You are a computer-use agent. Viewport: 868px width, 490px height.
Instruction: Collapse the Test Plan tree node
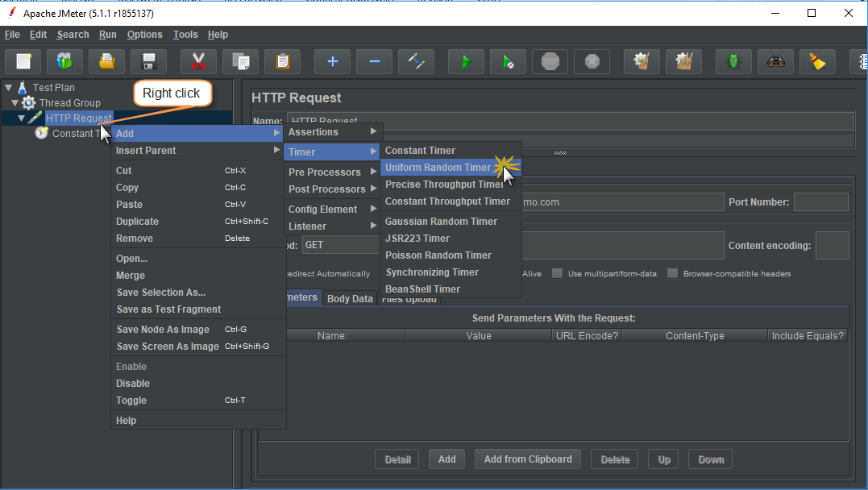click(x=9, y=87)
